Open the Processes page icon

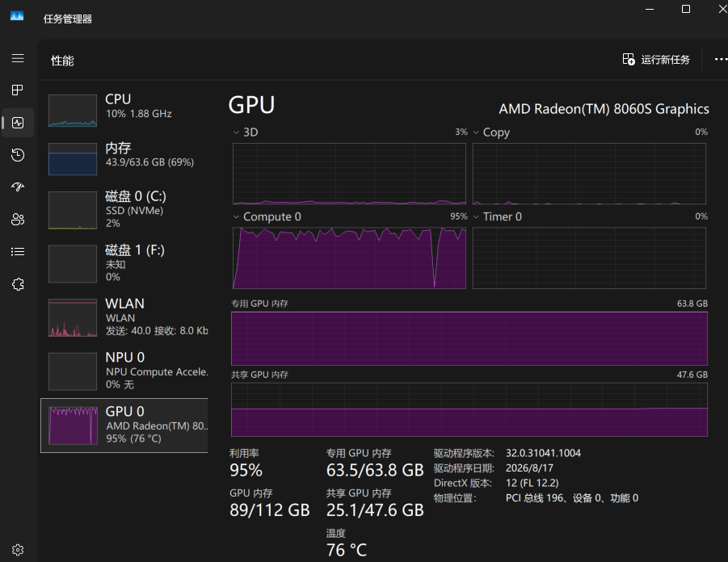tap(18, 90)
